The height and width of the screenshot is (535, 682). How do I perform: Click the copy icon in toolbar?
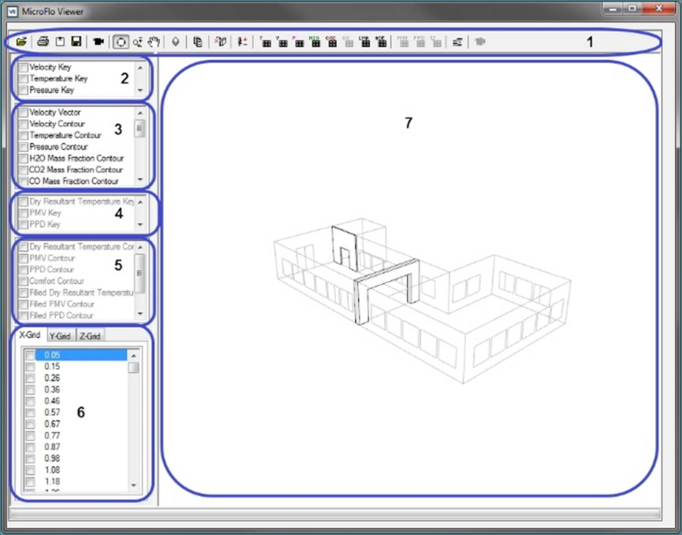click(x=197, y=42)
